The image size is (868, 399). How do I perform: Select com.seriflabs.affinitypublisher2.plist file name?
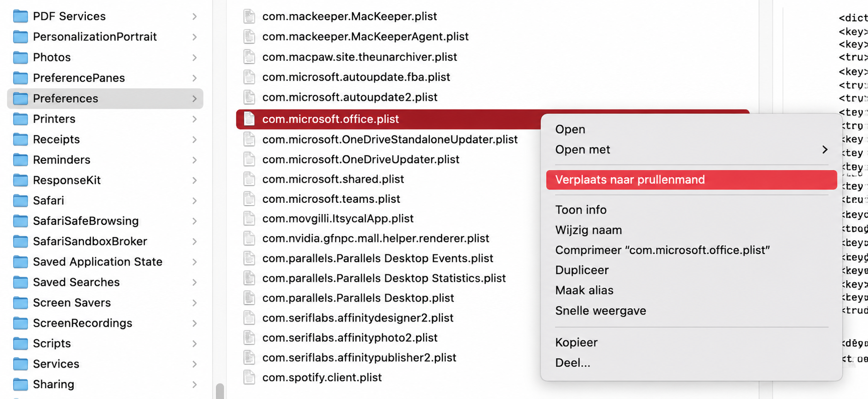pos(359,357)
